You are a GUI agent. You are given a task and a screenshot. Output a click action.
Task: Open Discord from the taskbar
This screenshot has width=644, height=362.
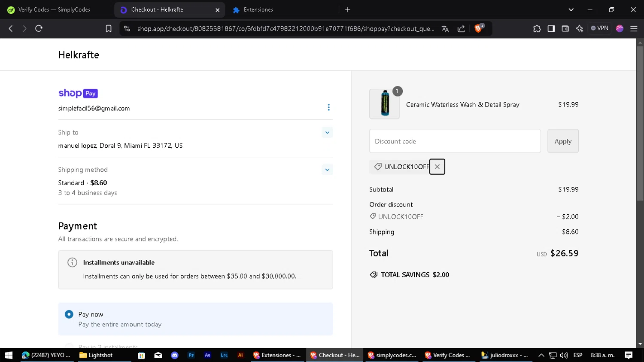175,355
